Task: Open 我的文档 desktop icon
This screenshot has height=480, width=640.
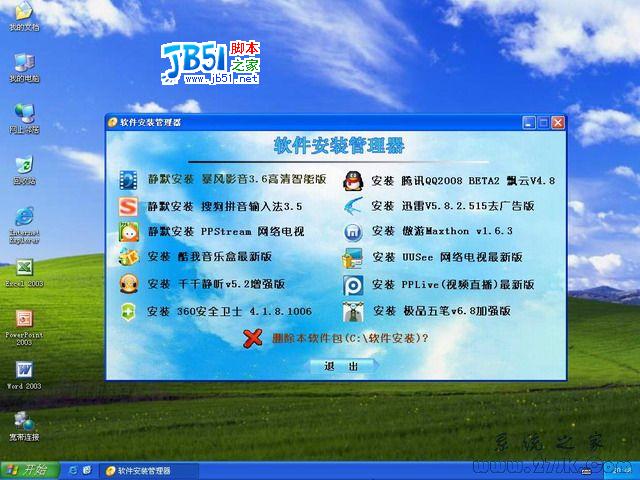Action: pos(24,16)
